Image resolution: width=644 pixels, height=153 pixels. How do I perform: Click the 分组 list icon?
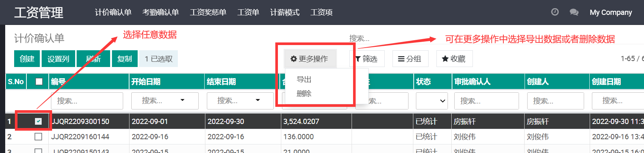coord(401,59)
